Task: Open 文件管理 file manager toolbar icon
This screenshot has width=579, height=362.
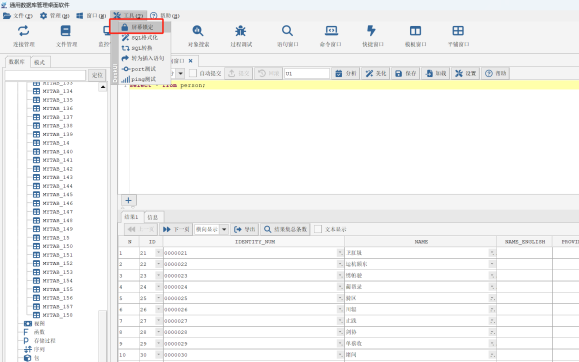Action: click(66, 31)
